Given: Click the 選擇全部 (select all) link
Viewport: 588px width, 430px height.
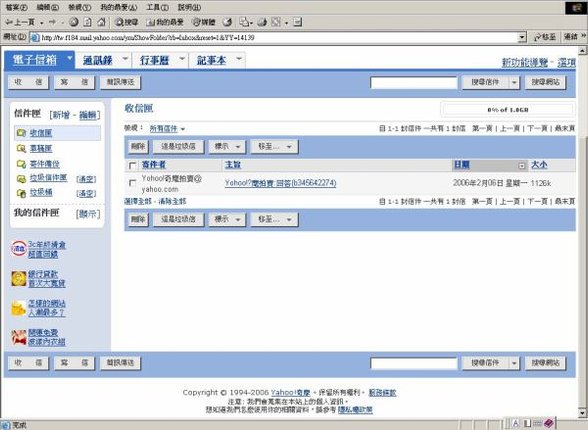Looking at the screenshot, I should pyautogui.click(x=138, y=202).
